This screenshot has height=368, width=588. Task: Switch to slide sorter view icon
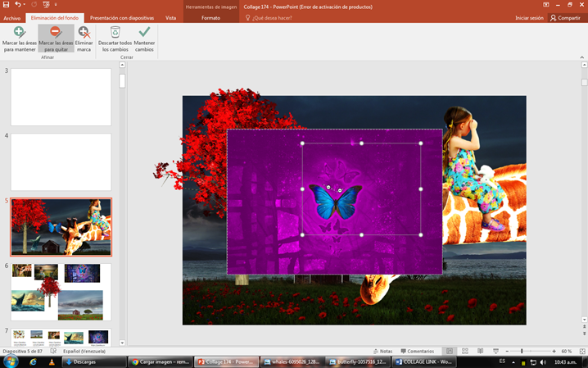pyautogui.click(x=465, y=351)
